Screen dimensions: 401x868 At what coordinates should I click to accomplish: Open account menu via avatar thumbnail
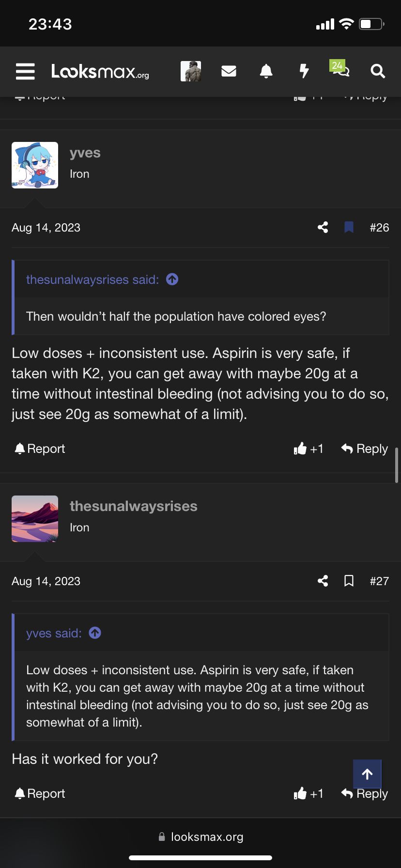click(x=191, y=71)
